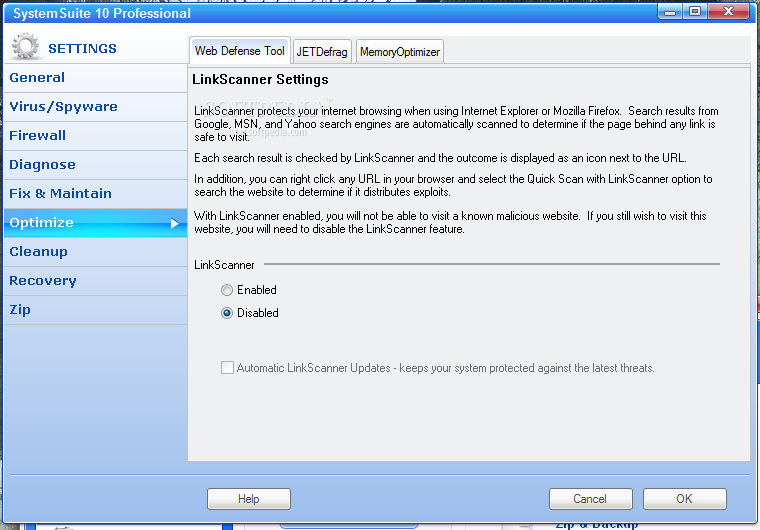Minimize the SystemSuite window
The image size is (760, 530).
pos(670,11)
